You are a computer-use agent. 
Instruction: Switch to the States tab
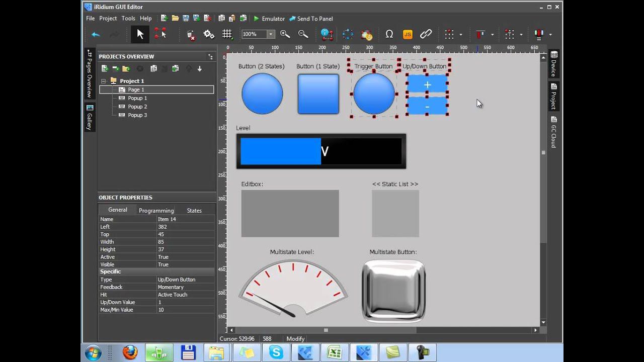[x=194, y=211]
